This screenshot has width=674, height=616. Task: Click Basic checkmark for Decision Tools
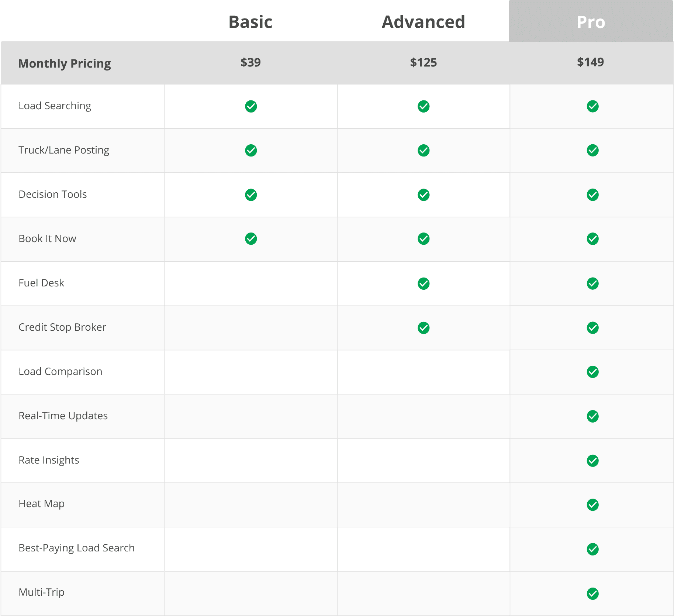click(x=251, y=195)
